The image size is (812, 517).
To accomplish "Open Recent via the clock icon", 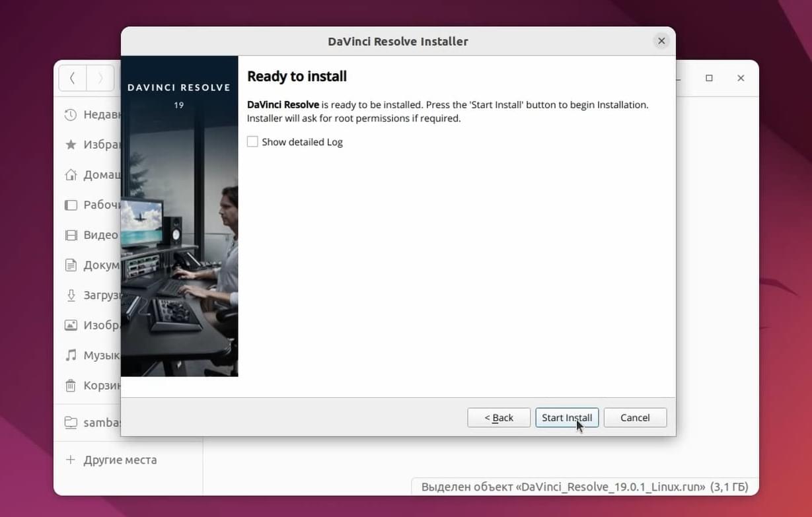I will coord(71,115).
